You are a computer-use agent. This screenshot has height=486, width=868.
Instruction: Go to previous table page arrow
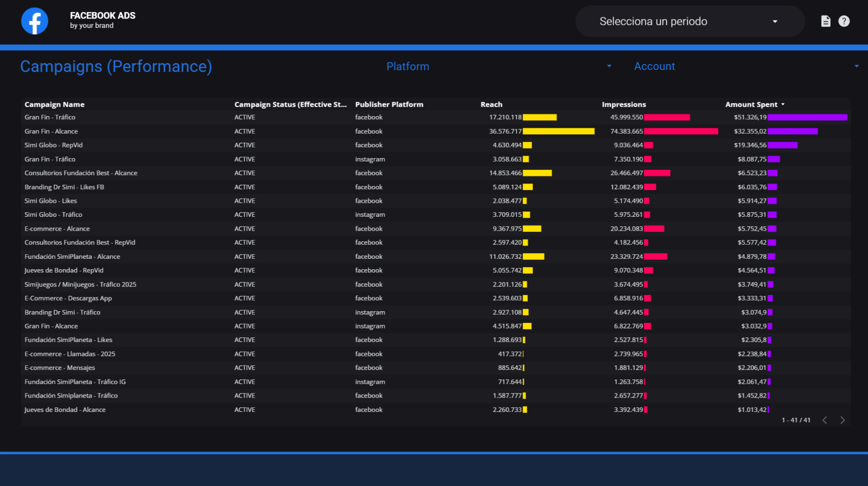coord(825,420)
